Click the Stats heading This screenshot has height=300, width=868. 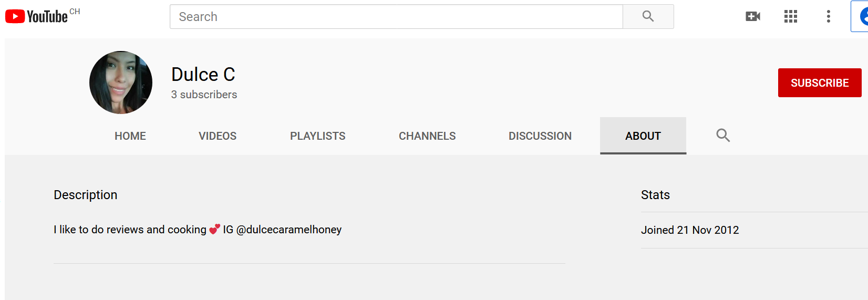pos(655,195)
